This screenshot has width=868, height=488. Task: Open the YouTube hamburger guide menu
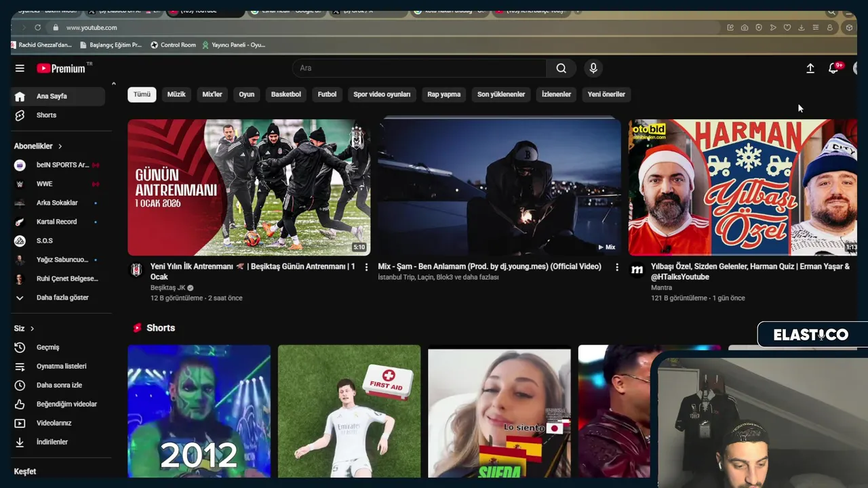20,68
